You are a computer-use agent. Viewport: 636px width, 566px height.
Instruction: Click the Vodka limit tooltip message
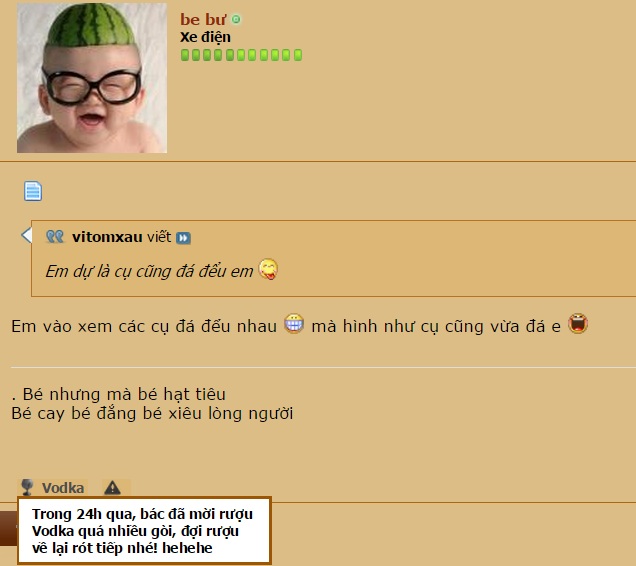click(144, 531)
